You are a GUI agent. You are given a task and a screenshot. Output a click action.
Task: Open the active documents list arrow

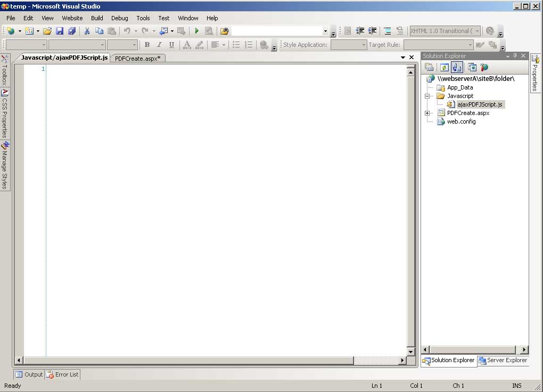(403, 58)
